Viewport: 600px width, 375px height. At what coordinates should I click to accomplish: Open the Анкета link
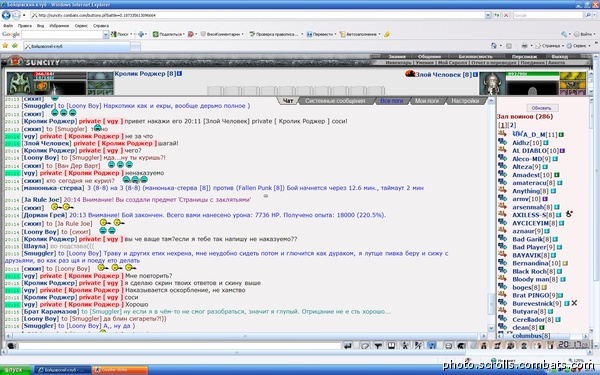tap(556, 62)
